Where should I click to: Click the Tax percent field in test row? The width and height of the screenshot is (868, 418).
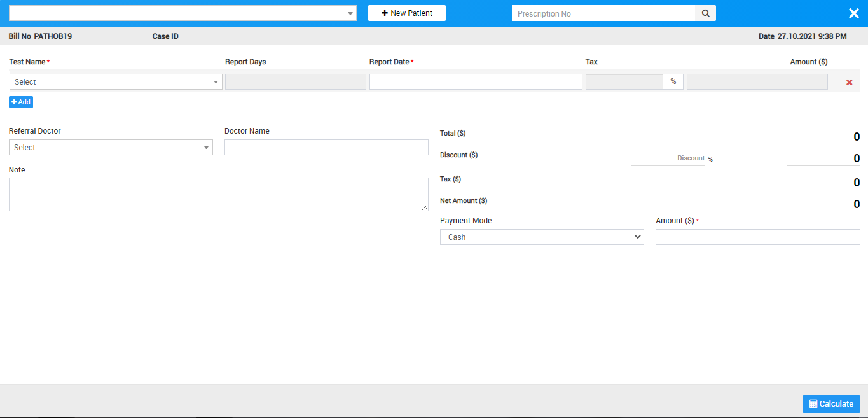(x=624, y=82)
